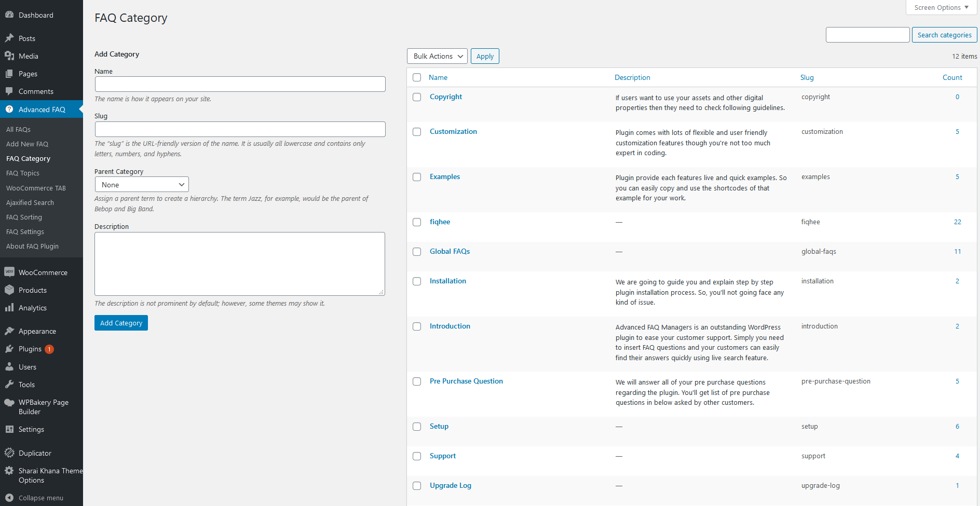Check the Examples category checkbox
The image size is (980, 506).
(x=417, y=177)
